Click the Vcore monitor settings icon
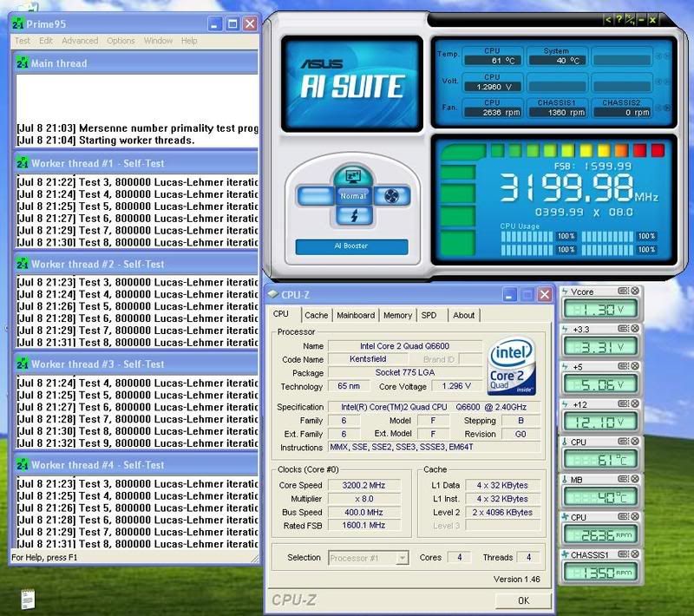The height and width of the screenshot is (616, 694). 623,291
